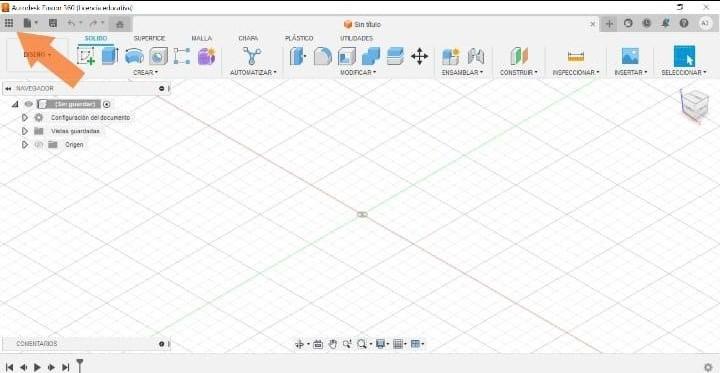The width and height of the screenshot is (720, 373).
Task: Expand Configuración del documento node
Action: (25, 118)
